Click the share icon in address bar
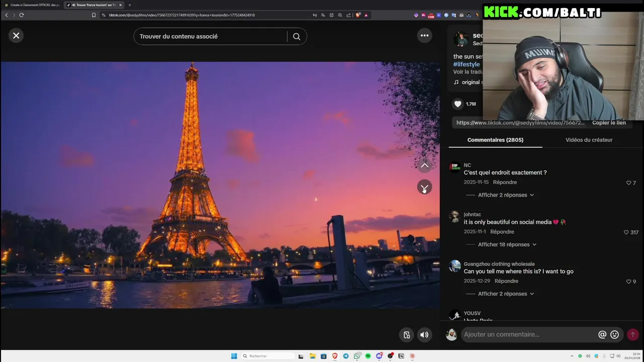Viewport: 644px width, 362px height. 348,15
